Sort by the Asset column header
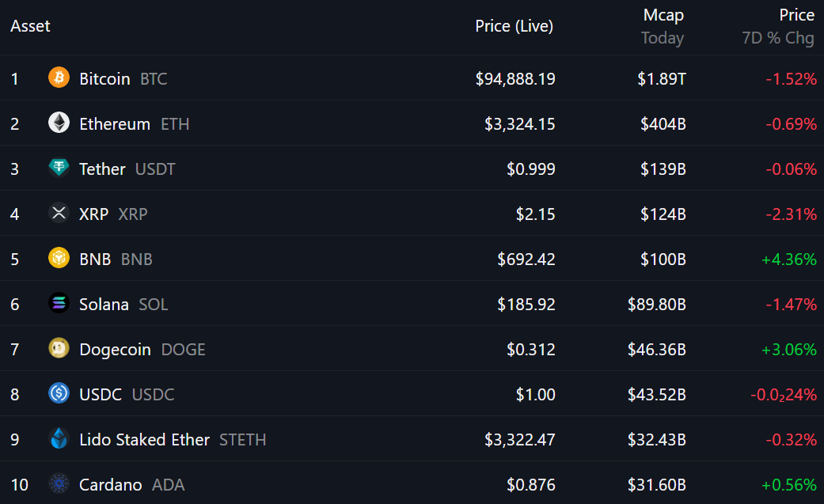 31,26
